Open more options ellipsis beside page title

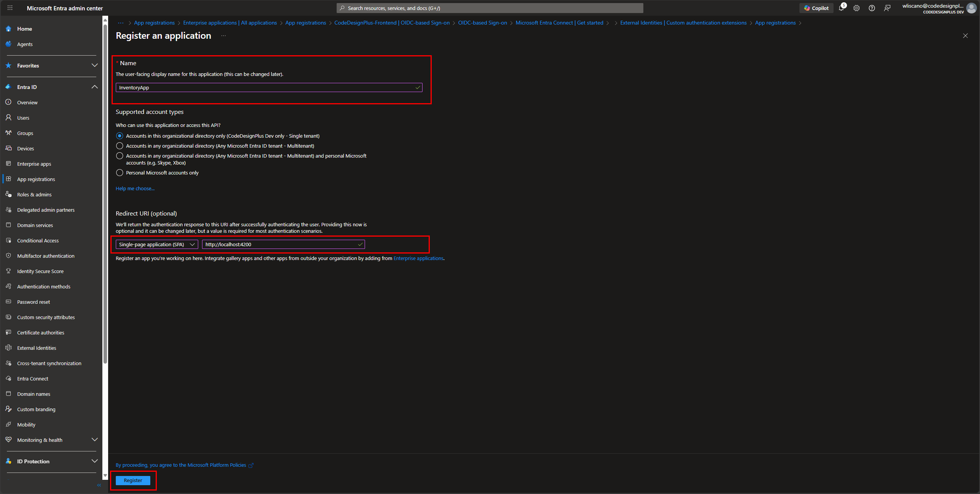(x=224, y=36)
